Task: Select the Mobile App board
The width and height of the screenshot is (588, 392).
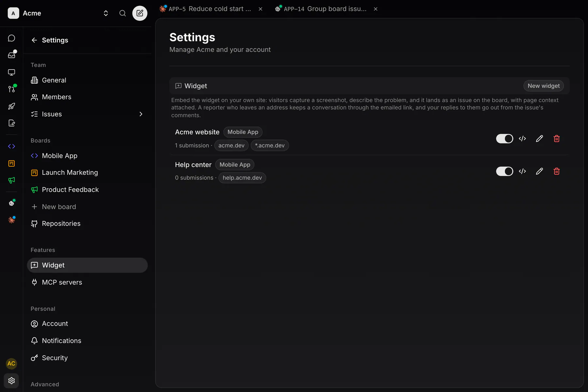Action: [87, 156]
